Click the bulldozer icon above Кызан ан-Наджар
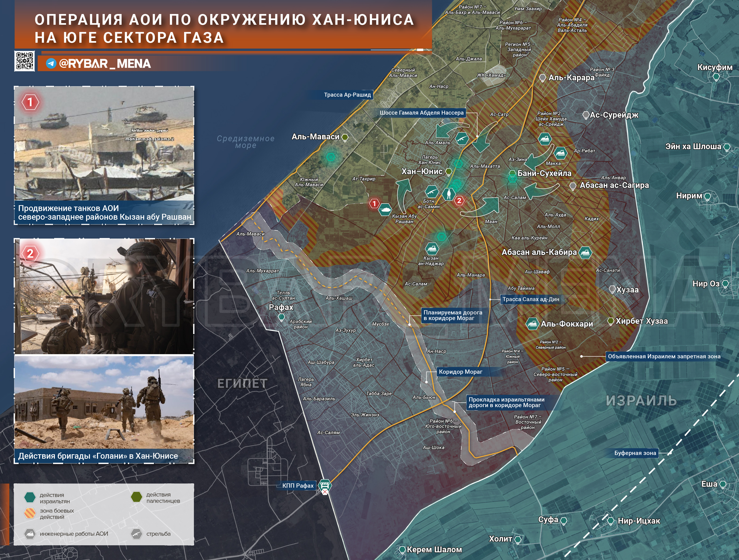Screen dimensions: 739x560 tap(432, 249)
